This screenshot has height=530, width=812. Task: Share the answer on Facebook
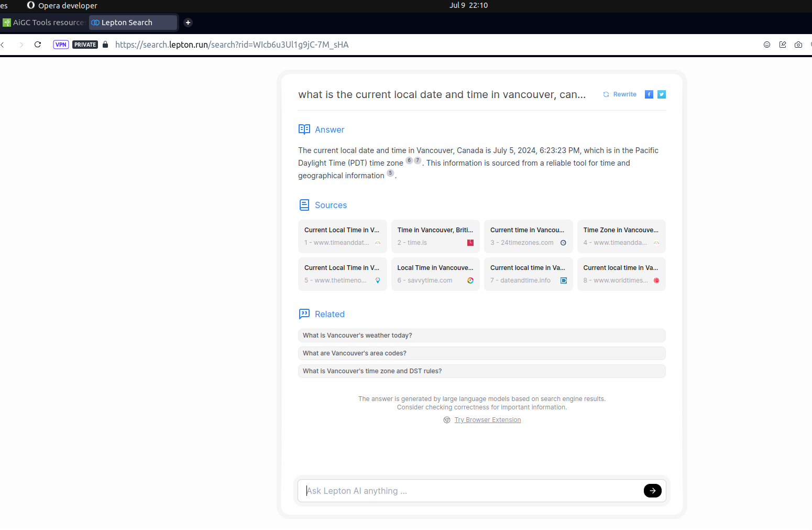[x=649, y=94]
